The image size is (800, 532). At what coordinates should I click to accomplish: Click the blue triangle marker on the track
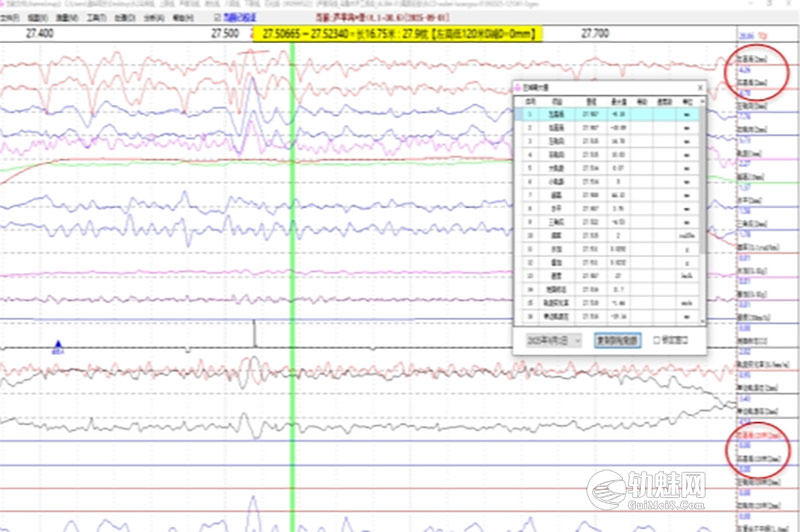click(58, 344)
